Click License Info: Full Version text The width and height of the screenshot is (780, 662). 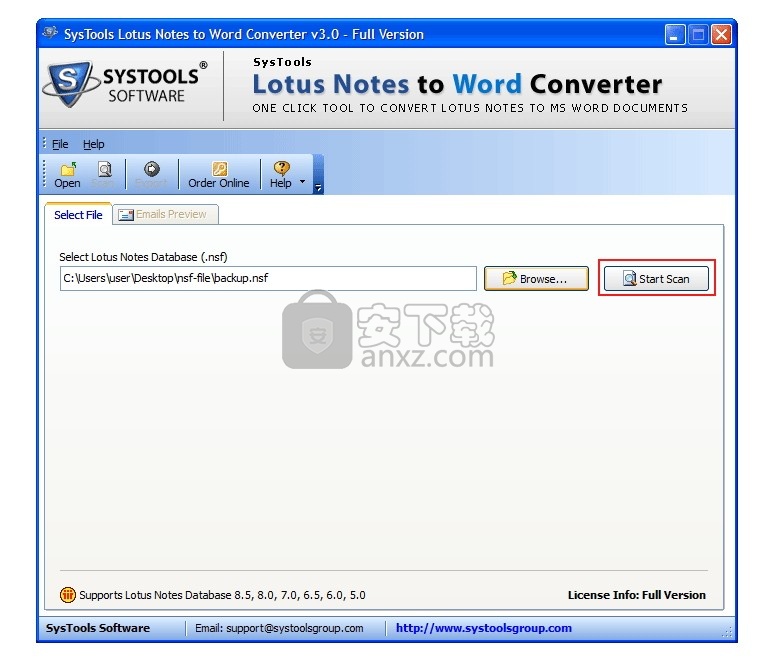pyautogui.click(x=637, y=595)
